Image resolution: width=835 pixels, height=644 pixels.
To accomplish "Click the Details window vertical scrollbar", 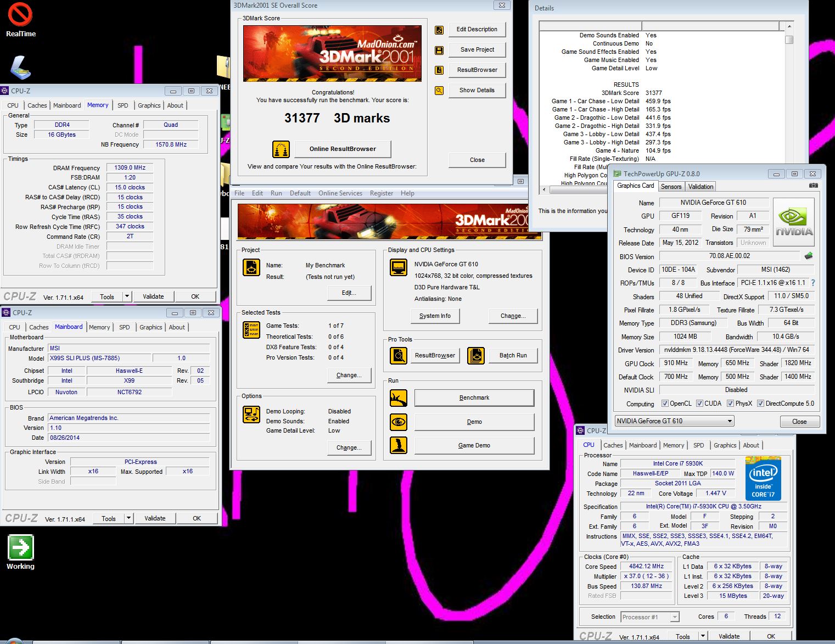I will coord(789,104).
